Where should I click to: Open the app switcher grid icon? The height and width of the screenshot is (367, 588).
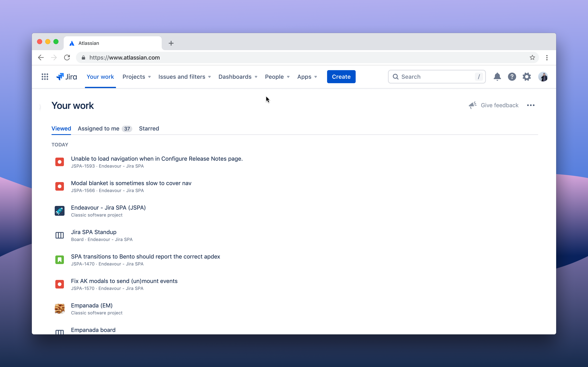[45, 77]
